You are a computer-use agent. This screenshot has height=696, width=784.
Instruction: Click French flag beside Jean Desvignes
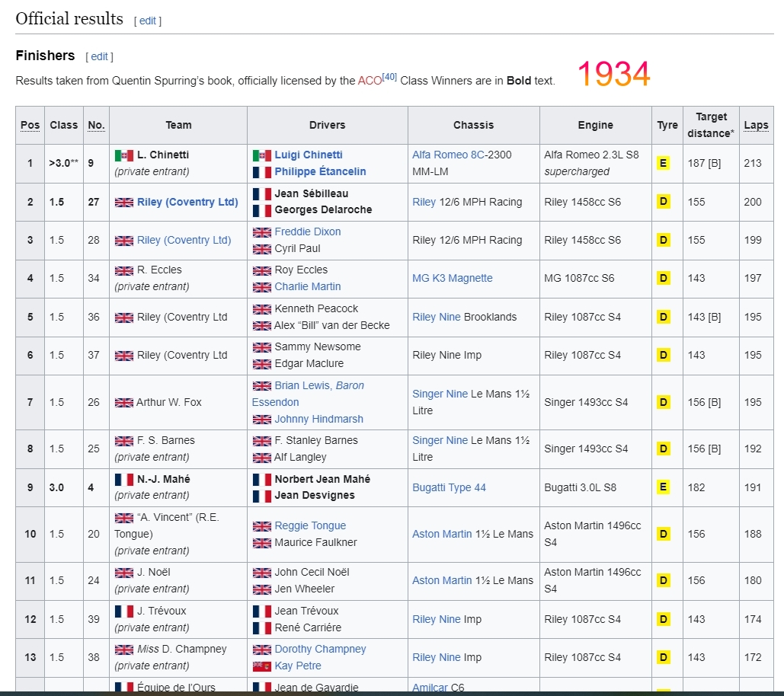pyautogui.click(x=262, y=496)
